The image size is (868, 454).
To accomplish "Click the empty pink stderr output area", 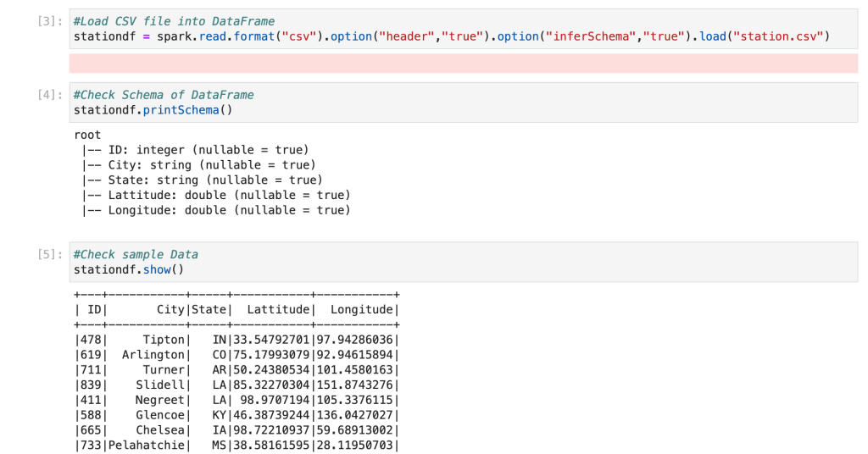I will point(463,63).
